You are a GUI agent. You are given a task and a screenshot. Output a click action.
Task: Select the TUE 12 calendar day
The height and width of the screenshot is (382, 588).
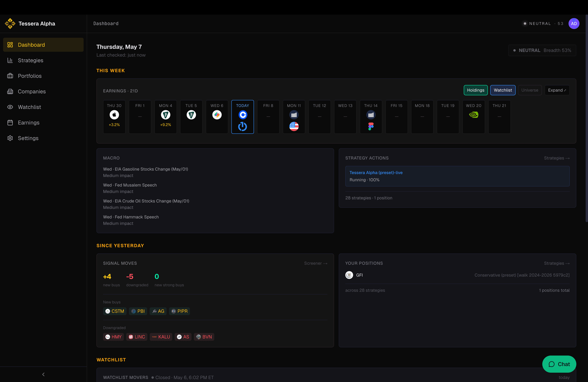[319, 117]
